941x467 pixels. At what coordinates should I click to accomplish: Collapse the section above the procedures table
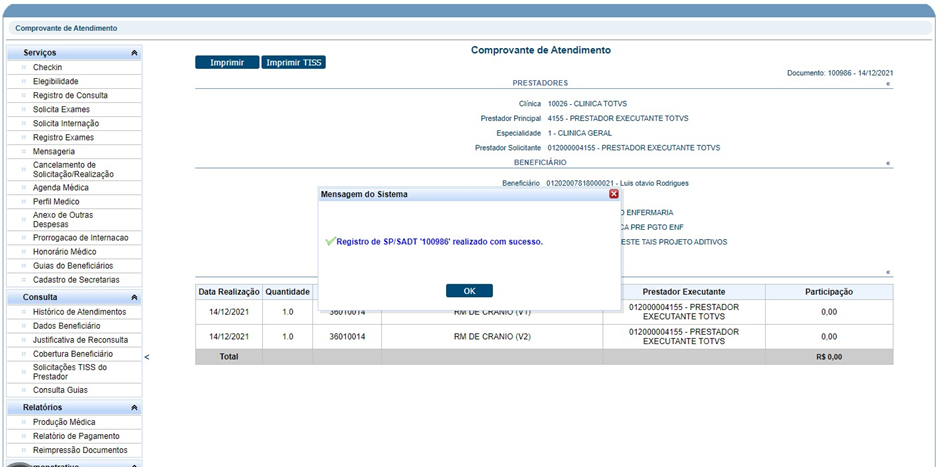(x=888, y=272)
